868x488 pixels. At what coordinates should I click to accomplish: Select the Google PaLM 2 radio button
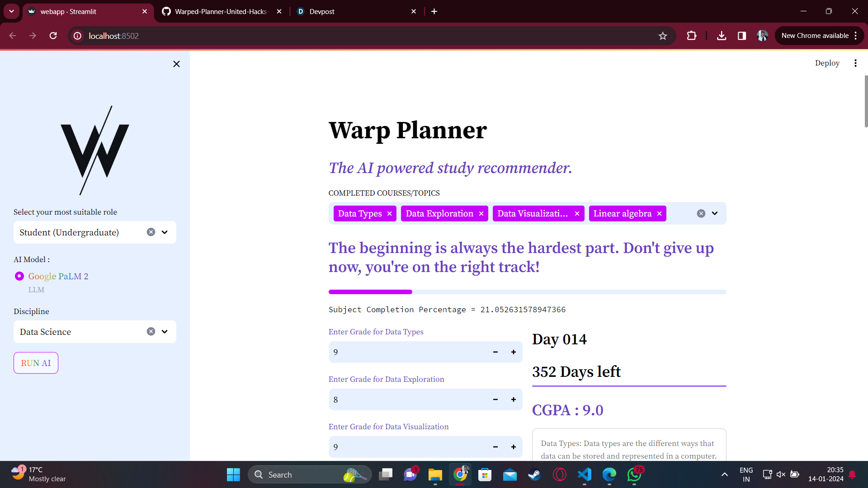(x=19, y=276)
